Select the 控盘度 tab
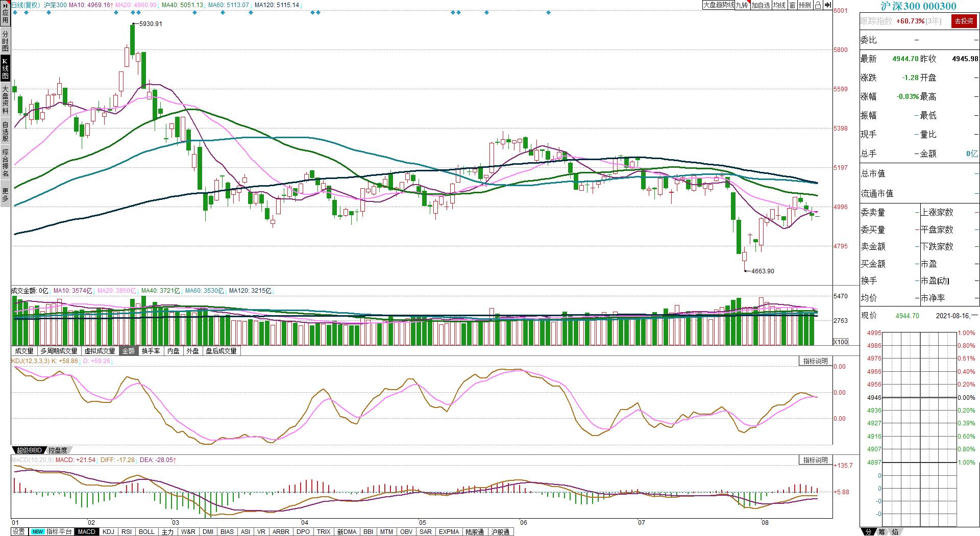The image size is (980, 536). [x=58, y=450]
